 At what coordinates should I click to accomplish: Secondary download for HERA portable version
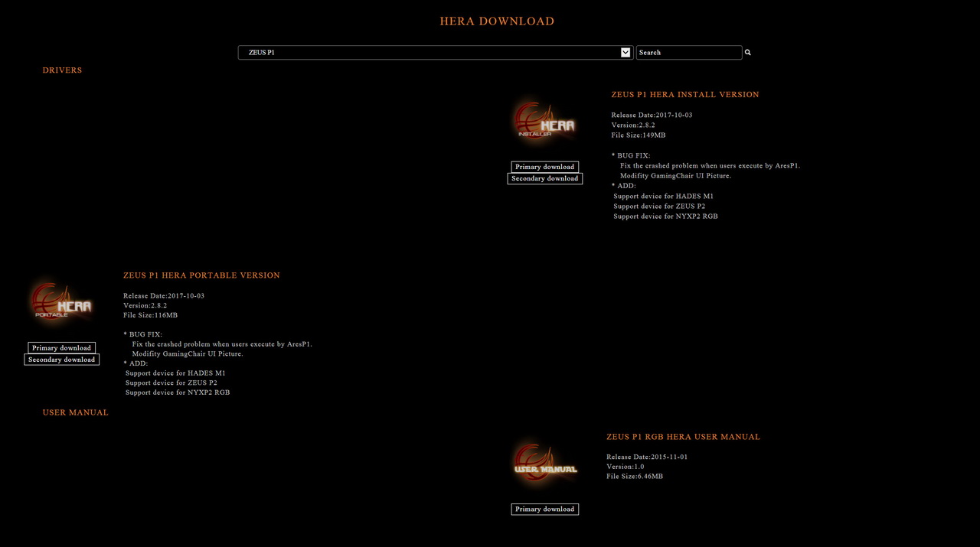[x=61, y=360]
